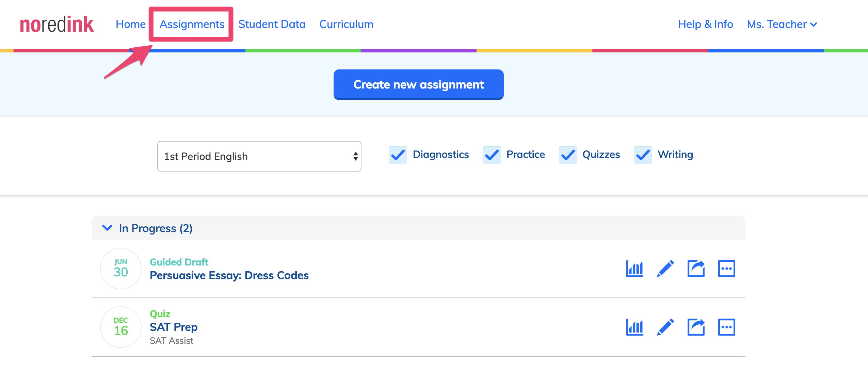Open the Student Data tab
This screenshot has width=868, height=371.
(272, 24)
